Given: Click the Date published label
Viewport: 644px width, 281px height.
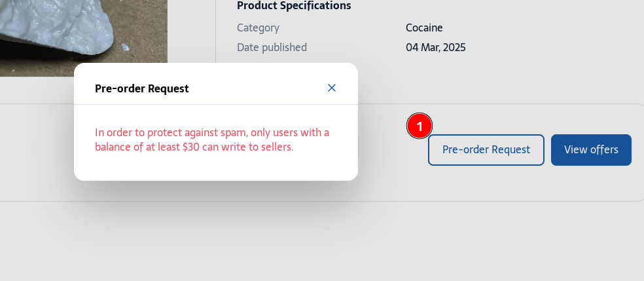Looking at the screenshot, I should point(272,48).
